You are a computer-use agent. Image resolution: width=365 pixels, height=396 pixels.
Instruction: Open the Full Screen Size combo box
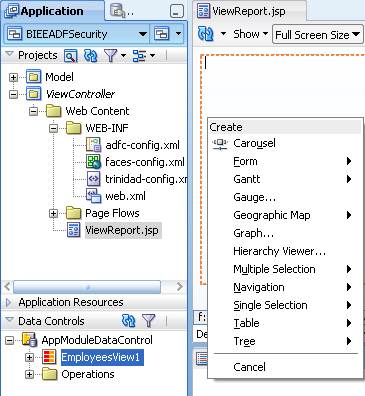point(318,34)
